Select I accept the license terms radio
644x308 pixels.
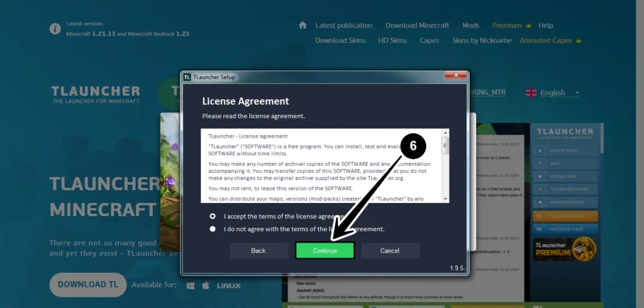[213, 216]
